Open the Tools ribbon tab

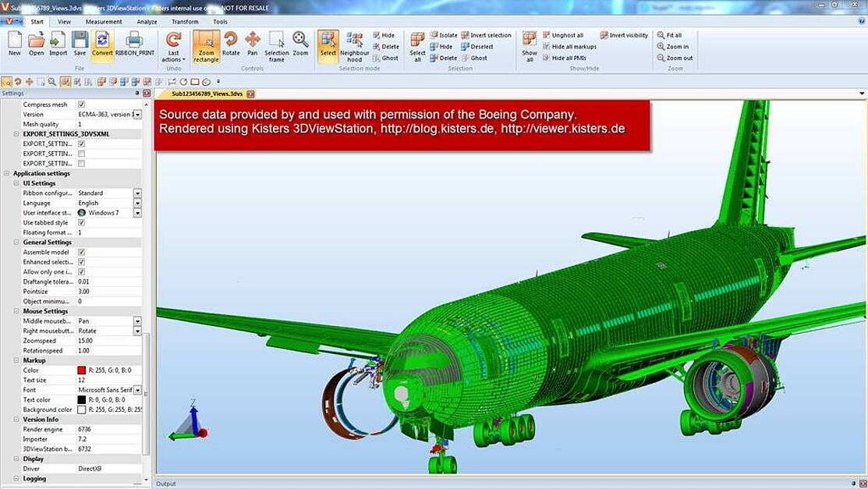click(x=221, y=22)
